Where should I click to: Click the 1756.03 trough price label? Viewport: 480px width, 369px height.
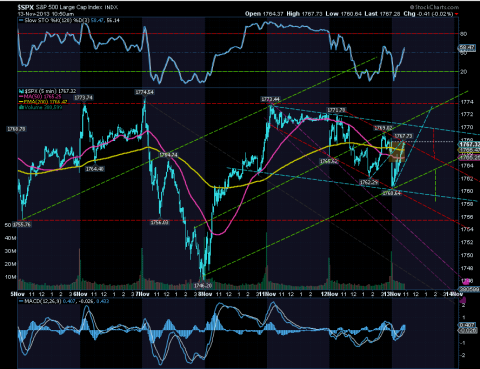[x=160, y=222]
